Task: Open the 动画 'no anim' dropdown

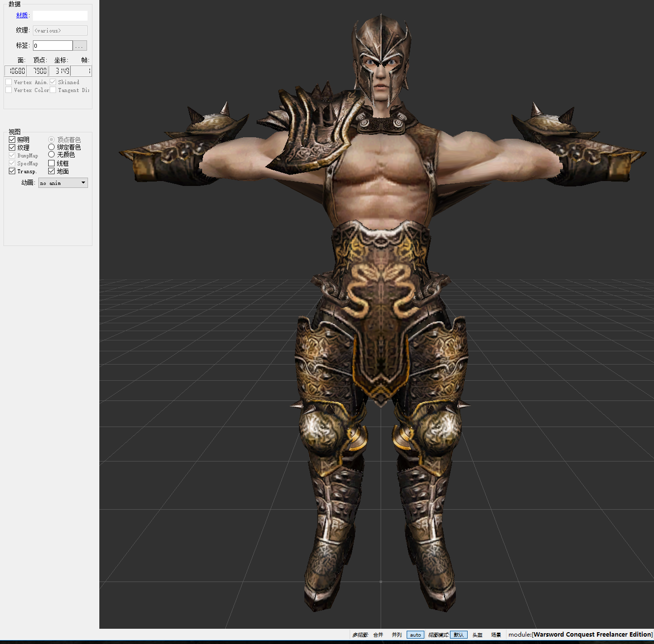Action: [x=63, y=183]
